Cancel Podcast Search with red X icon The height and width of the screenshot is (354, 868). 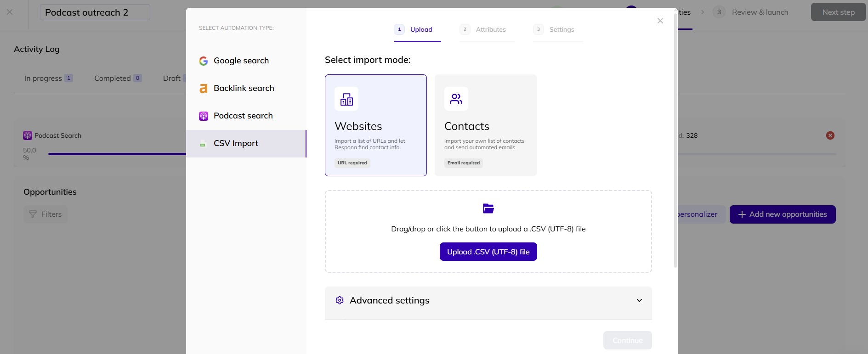coord(830,135)
